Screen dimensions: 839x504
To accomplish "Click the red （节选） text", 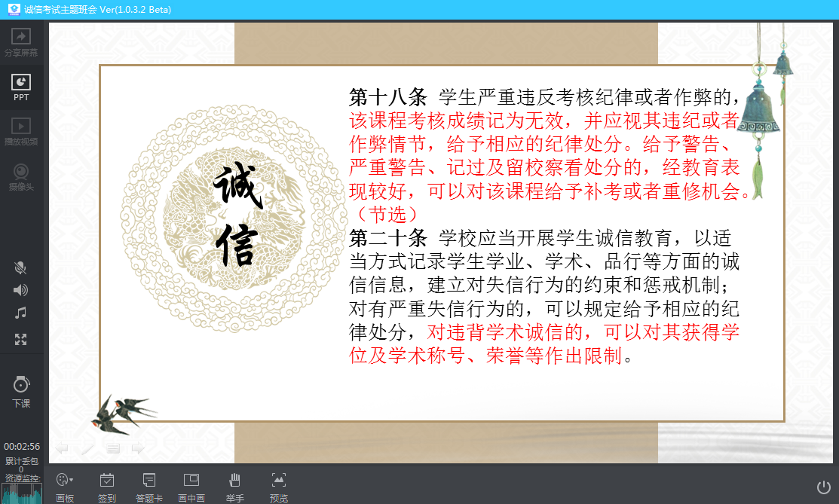I will pyautogui.click(x=388, y=215).
